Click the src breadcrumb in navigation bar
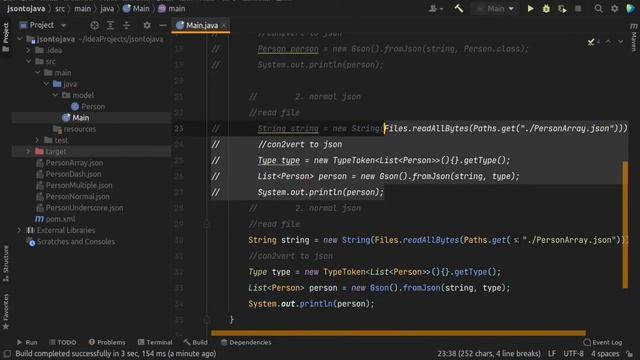This screenshot has width=640, height=360. (60, 9)
